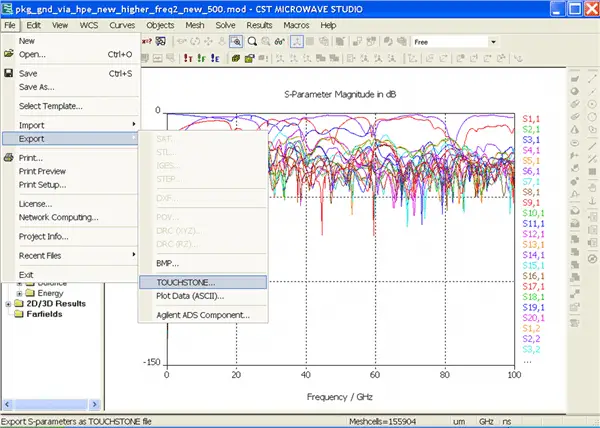Click Network Computing... in File menu
Image resolution: width=600 pixels, height=428 pixels.
tap(70, 217)
